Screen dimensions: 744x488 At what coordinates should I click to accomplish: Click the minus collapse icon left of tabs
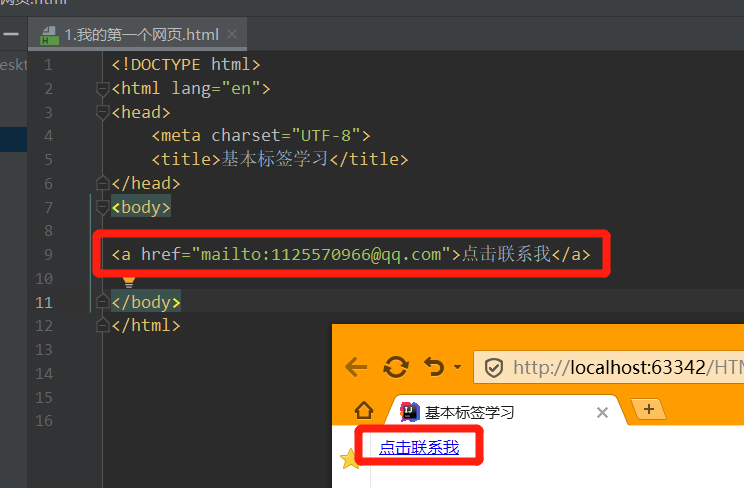pyautogui.click(x=11, y=34)
